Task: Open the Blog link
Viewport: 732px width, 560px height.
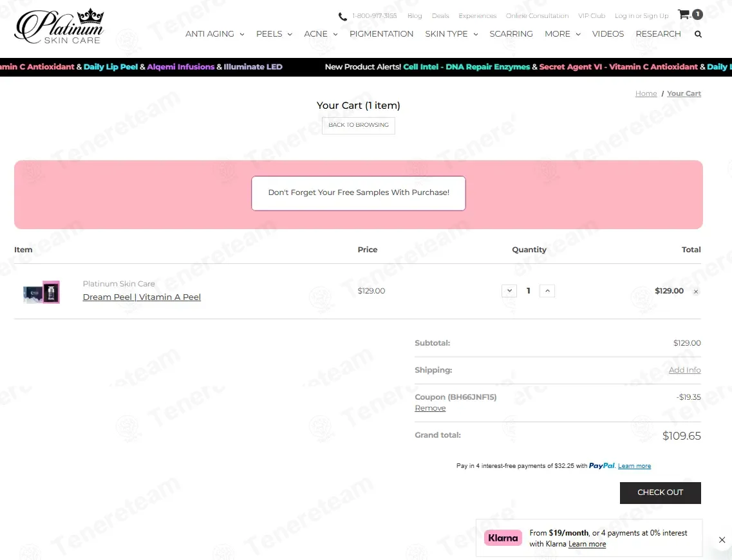Action: (415, 16)
